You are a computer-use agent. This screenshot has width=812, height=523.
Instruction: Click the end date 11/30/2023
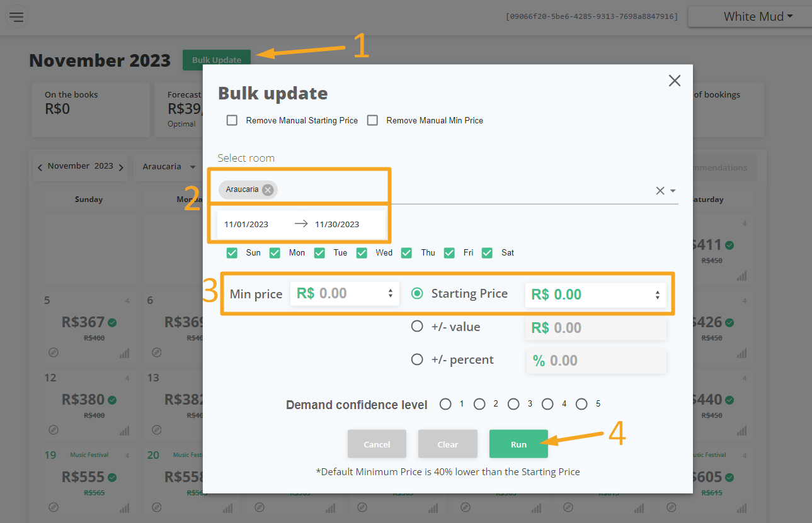pos(337,225)
